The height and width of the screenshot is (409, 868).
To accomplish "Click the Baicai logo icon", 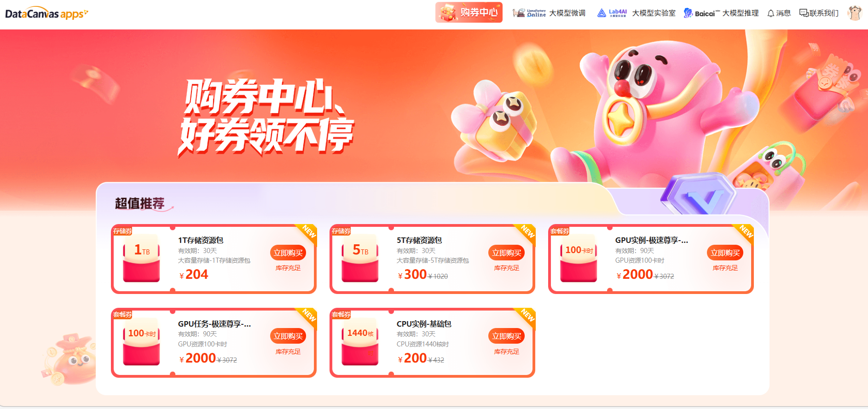I will pos(688,13).
